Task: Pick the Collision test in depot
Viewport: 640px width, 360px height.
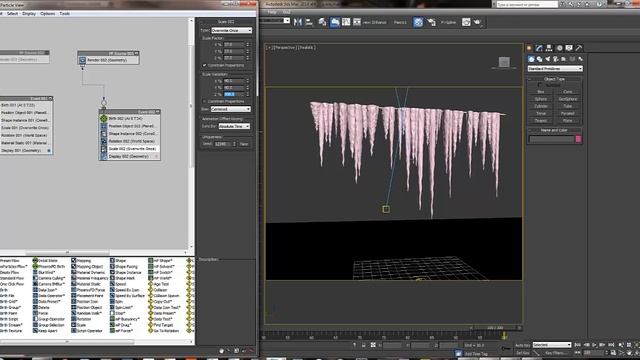Action: click(157, 290)
